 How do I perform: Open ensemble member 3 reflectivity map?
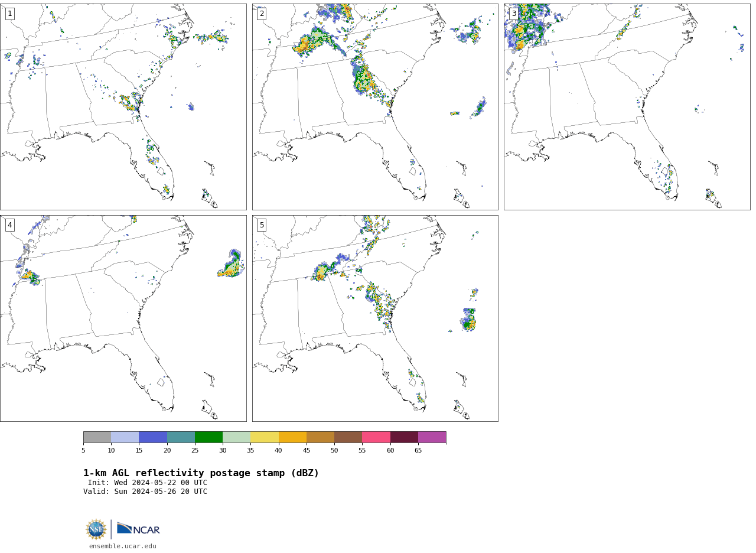[627, 107]
